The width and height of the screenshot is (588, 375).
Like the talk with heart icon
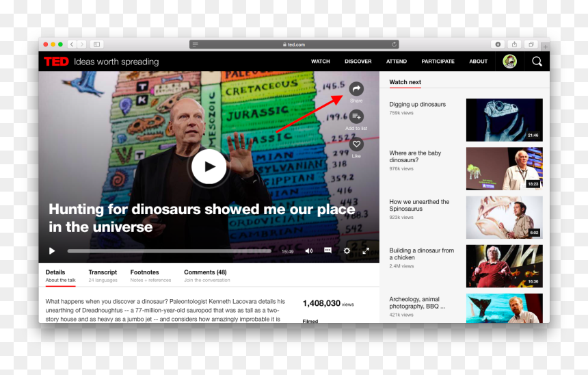tap(356, 144)
